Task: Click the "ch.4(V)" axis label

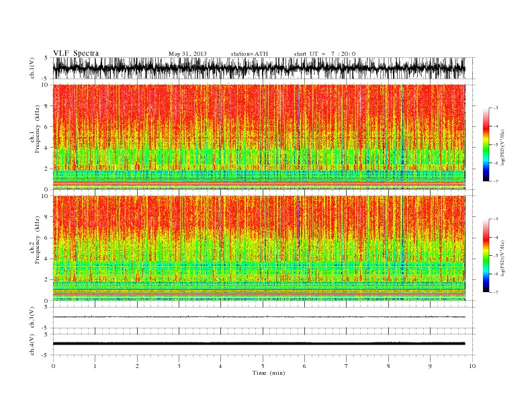Action: point(32,345)
